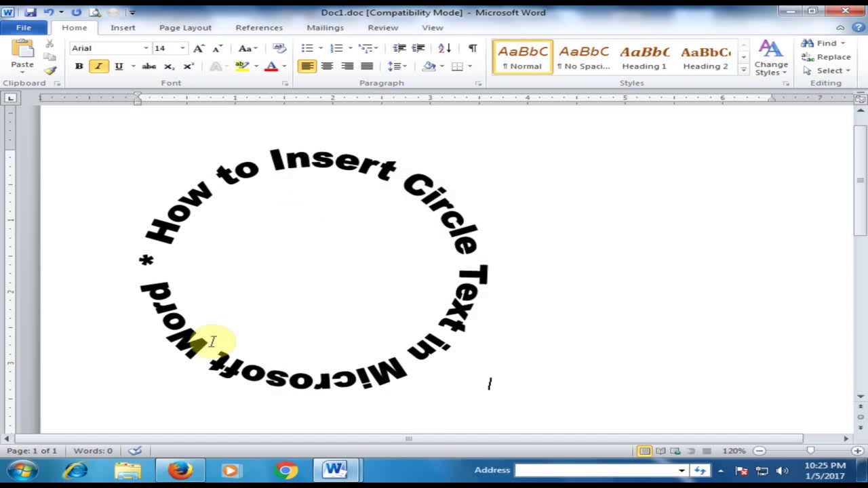868x488 pixels.
Task: Increase paragraph indent
Action: tap(418, 48)
